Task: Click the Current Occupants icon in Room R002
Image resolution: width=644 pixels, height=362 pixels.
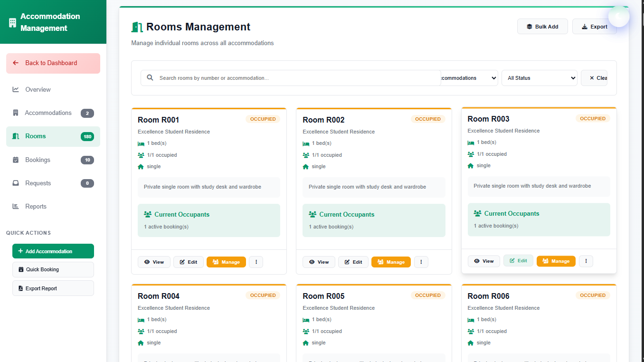Action: (x=313, y=215)
